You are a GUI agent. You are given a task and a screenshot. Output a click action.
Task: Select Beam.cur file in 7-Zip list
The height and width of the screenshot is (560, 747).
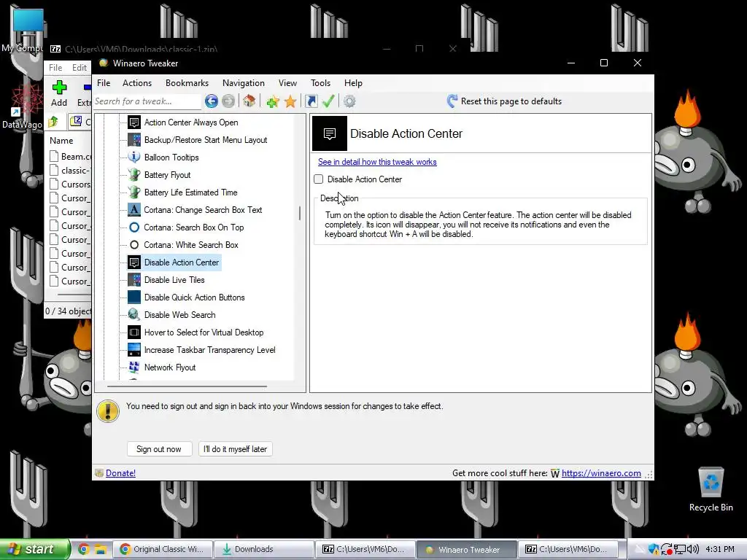(x=71, y=156)
